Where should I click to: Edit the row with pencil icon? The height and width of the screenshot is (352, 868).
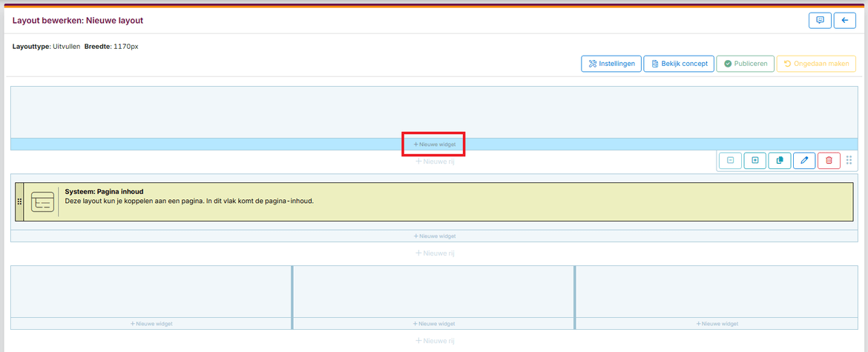coord(804,160)
